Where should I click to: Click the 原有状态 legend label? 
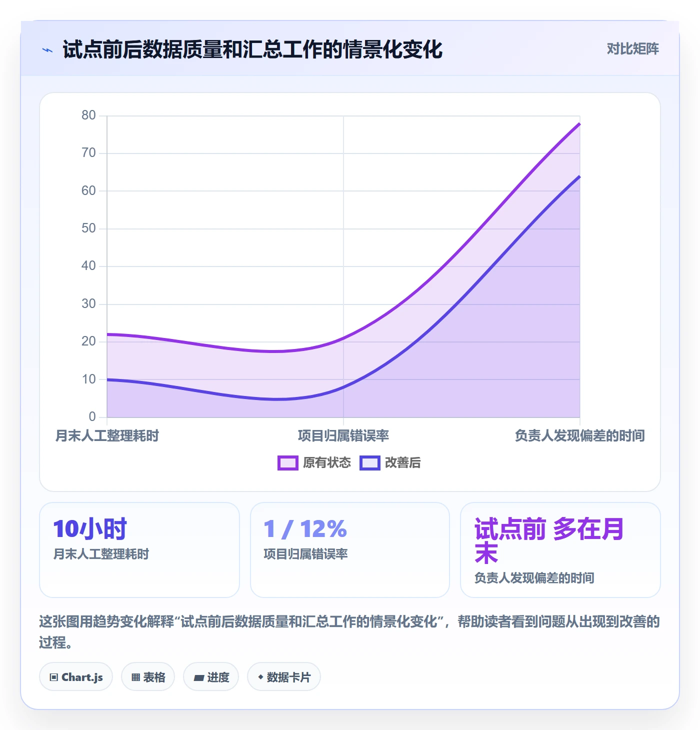(x=327, y=463)
